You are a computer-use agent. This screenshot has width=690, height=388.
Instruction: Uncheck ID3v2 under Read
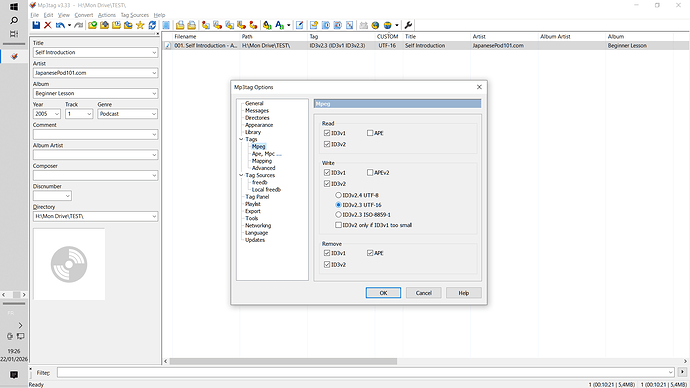point(327,144)
